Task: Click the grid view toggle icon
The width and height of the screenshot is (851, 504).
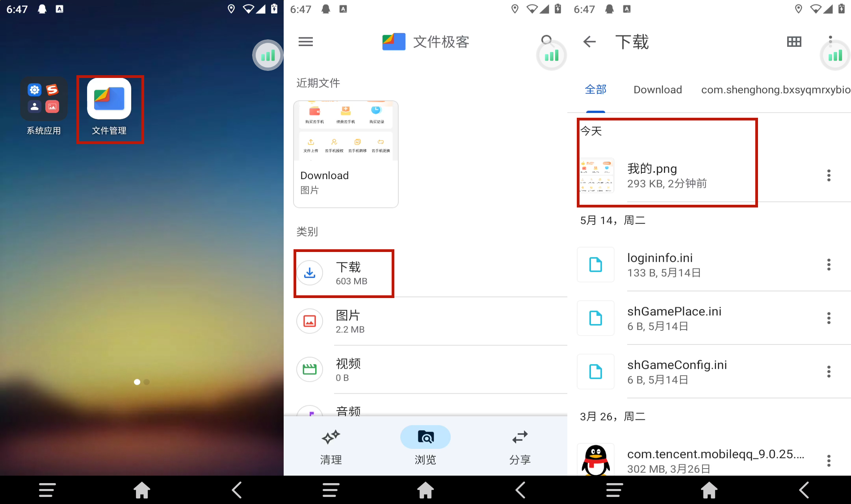Action: [x=794, y=41]
